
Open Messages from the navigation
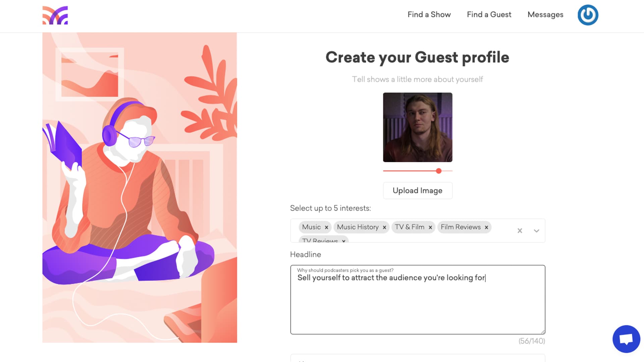tap(545, 14)
